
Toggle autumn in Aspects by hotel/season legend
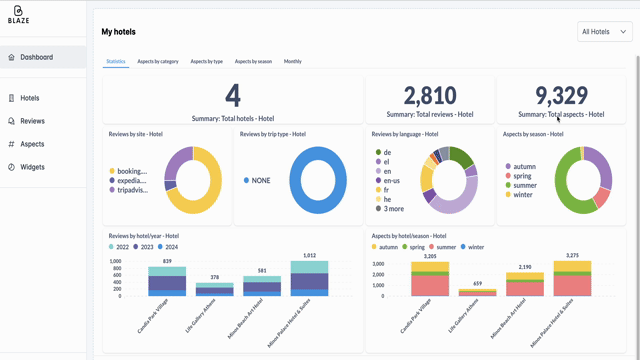point(384,247)
